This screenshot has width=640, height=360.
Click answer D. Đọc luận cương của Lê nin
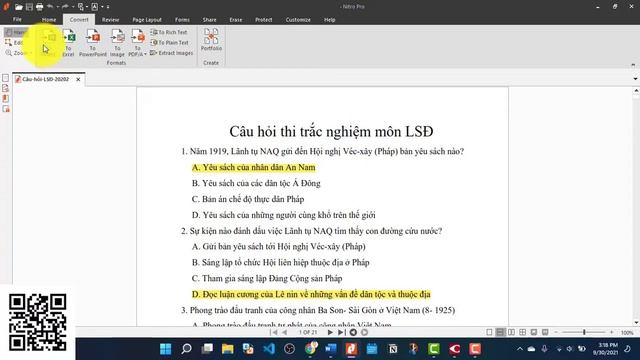click(x=311, y=294)
